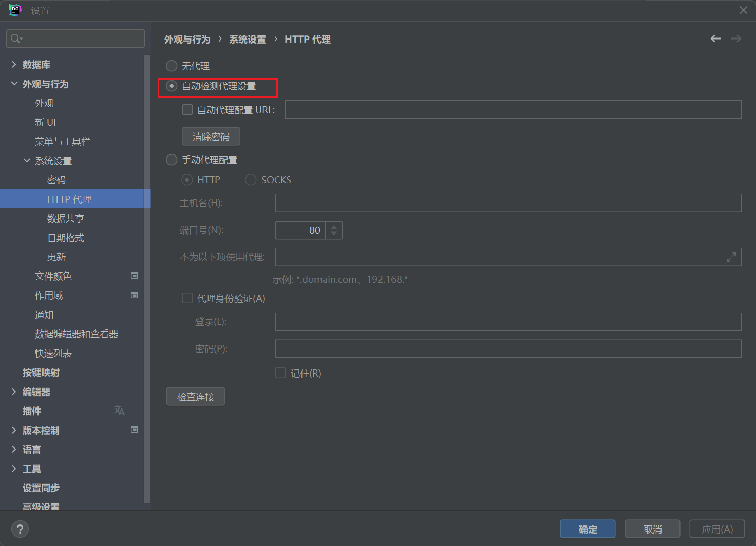
Task: Collapse the 系统设置 subtree
Action: coord(27,161)
